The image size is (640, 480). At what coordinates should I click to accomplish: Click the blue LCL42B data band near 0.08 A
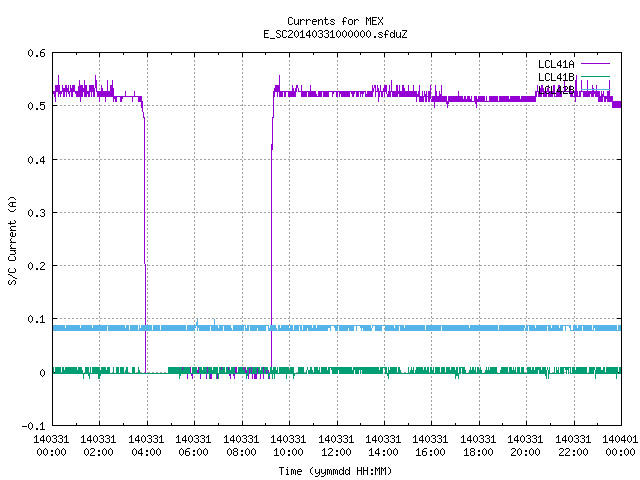tap(337, 328)
